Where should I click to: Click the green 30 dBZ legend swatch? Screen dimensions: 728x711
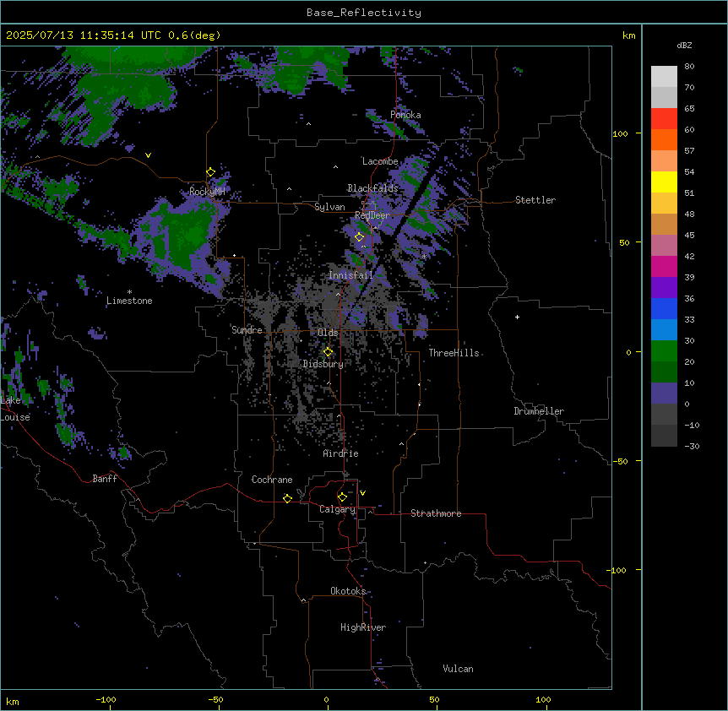click(664, 351)
